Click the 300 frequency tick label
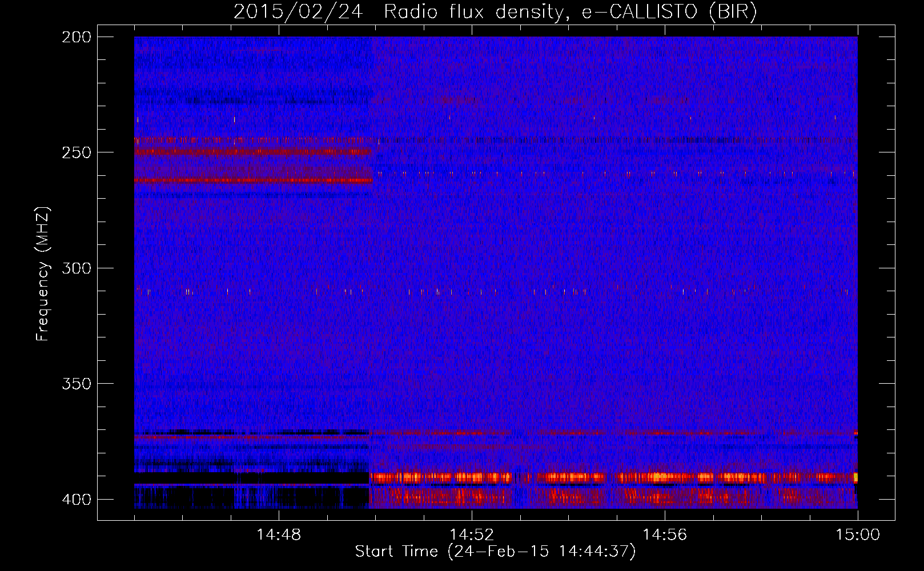 (77, 268)
